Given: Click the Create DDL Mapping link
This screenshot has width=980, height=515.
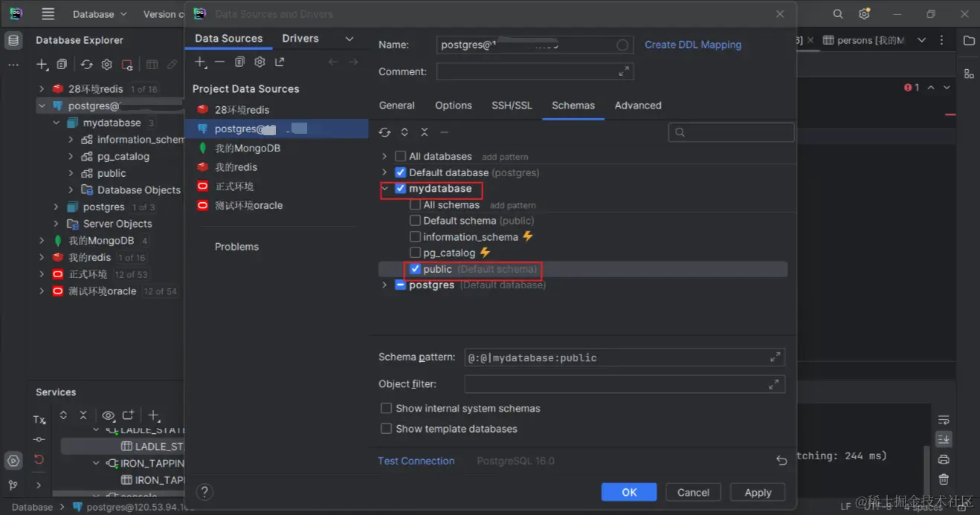Looking at the screenshot, I should [693, 45].
